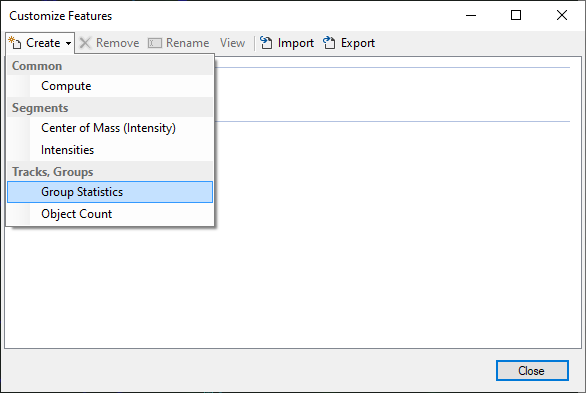Click the Remove toolbar label
586x393 pixels.
118,43
